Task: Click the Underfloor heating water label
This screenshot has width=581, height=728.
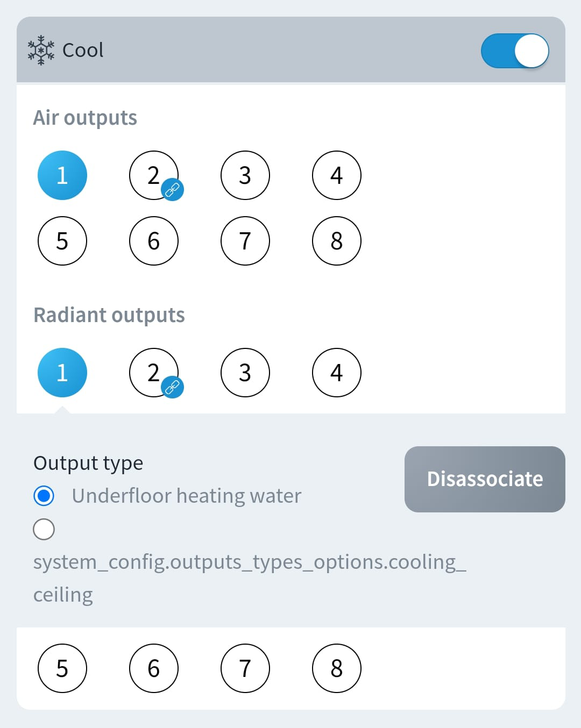Action: point(186,496)
